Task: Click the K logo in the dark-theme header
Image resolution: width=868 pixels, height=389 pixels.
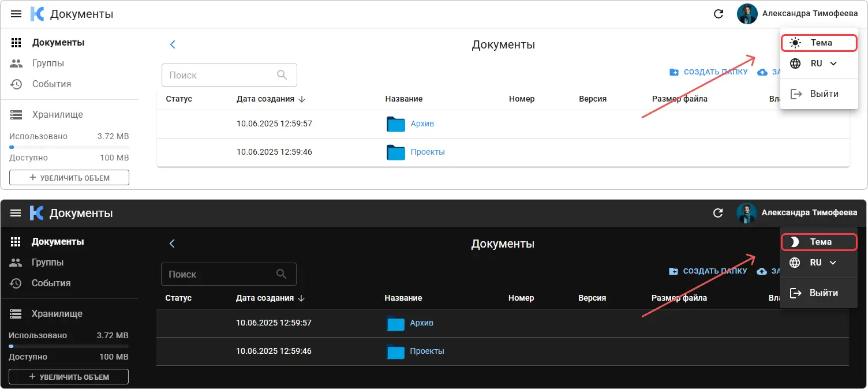Action: 36,213
